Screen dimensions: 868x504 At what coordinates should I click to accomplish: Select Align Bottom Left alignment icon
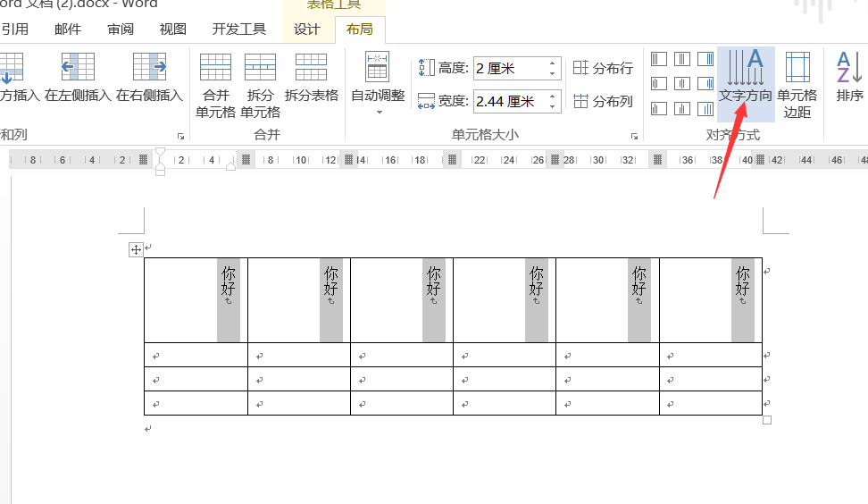(659, 108)
